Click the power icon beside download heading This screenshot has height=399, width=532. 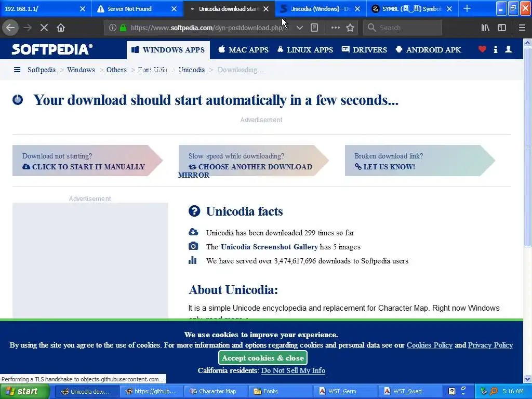[18, 100]
